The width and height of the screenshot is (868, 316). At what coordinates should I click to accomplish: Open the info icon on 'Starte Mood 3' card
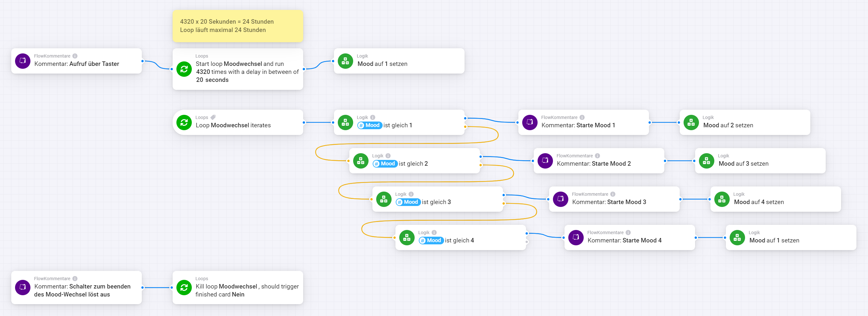click(613, 194)
